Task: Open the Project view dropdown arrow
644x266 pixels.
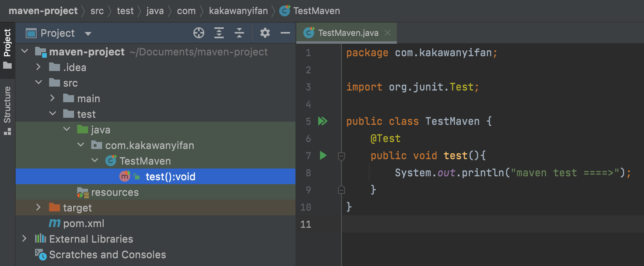Action: [x=88, y=34]
